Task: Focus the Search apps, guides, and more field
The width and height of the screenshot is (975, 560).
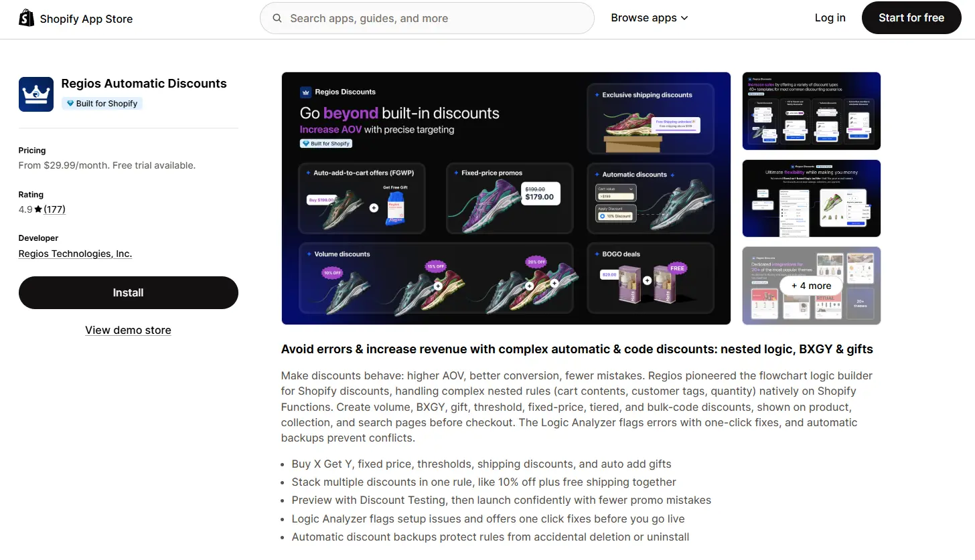Action: coord(427,18)
